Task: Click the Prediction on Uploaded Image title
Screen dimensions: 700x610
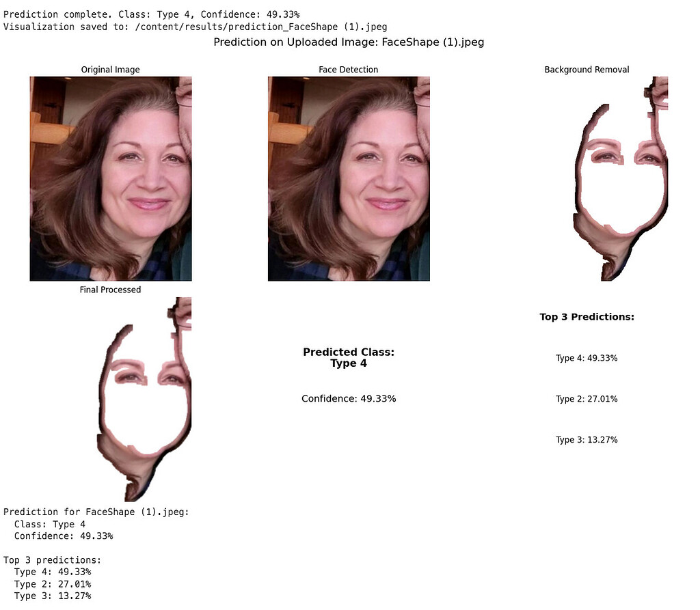Action: click(349, 42)
